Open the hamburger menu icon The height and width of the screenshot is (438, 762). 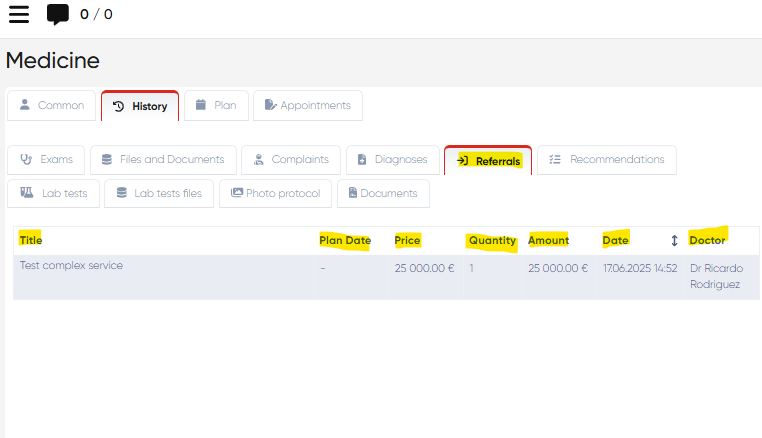click(x=19, y=15)
